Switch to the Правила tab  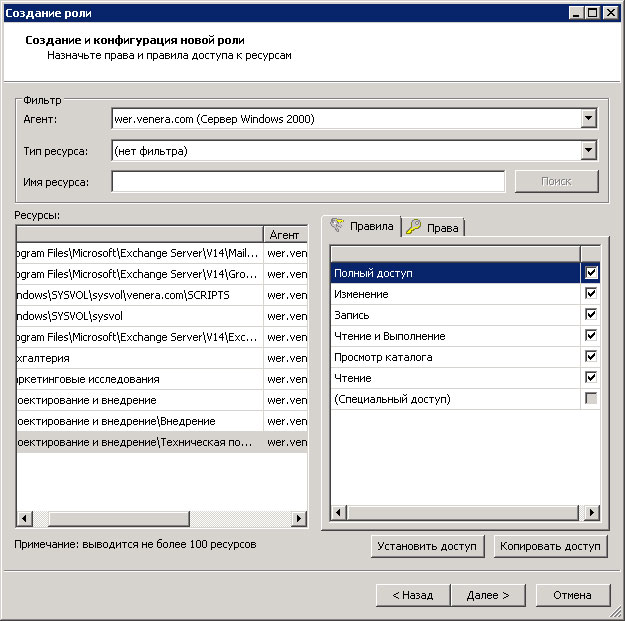pyautogui.click(x=361, y=226)
